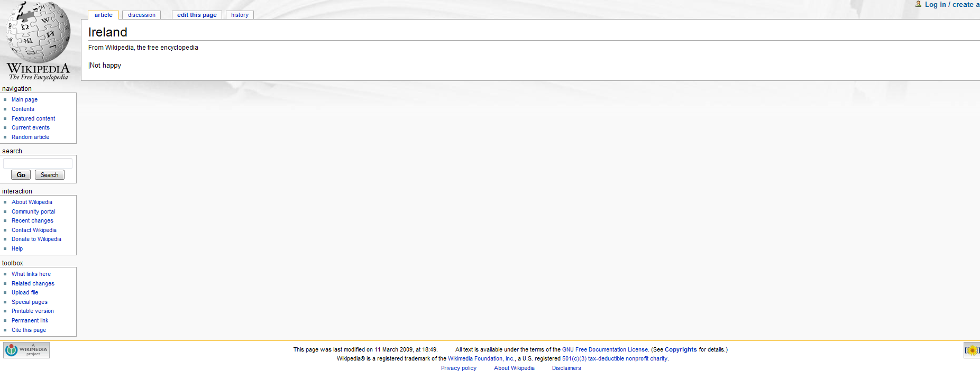Click the user icon beside Log in
This screenshot has height=379, width=980.
(x=919, y=4)
